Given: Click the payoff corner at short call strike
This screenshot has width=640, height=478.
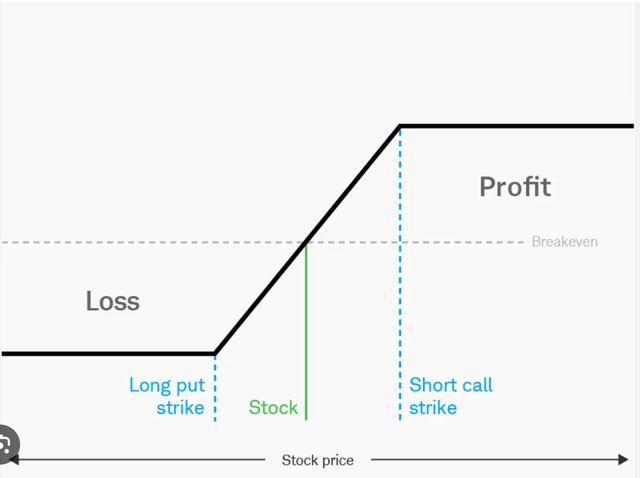Looking at the screenshot, I should click(400, 126).
